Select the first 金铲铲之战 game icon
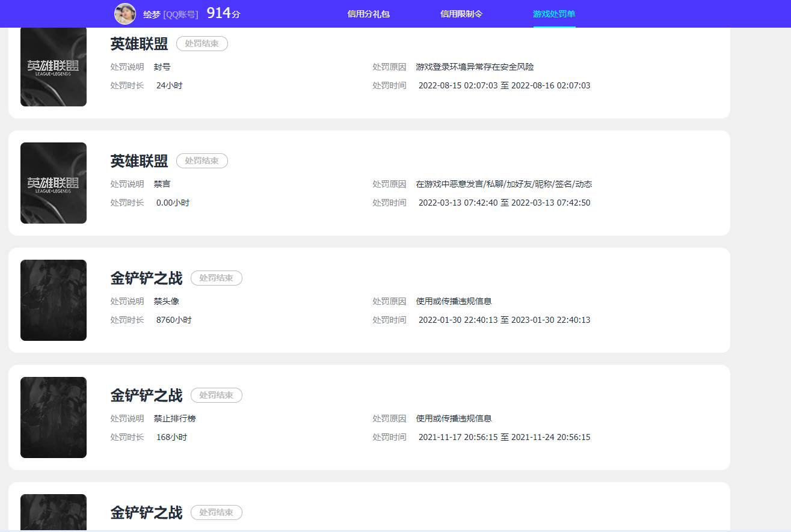Screen dimensions: 791x532 (53, 300)
